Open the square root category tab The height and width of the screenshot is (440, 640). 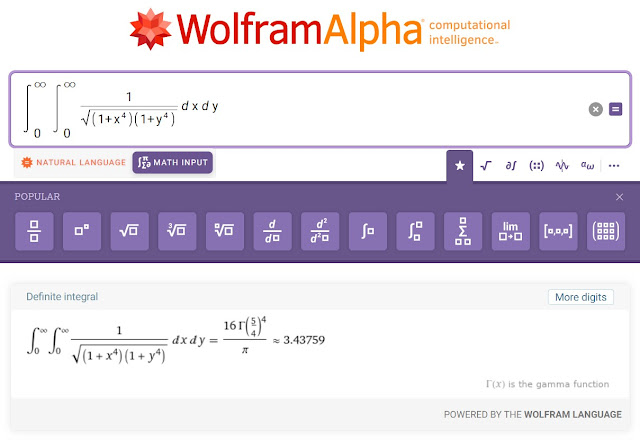pyautogui.click(x=486, y=166)
